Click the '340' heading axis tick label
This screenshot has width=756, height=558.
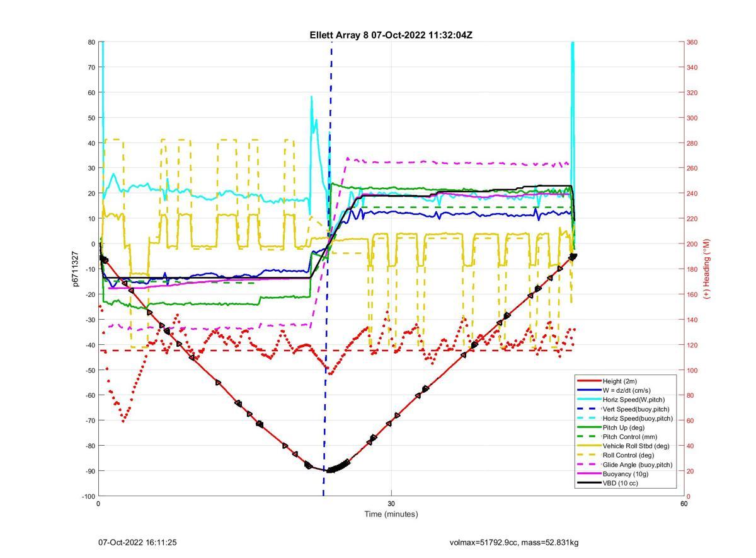692,67
